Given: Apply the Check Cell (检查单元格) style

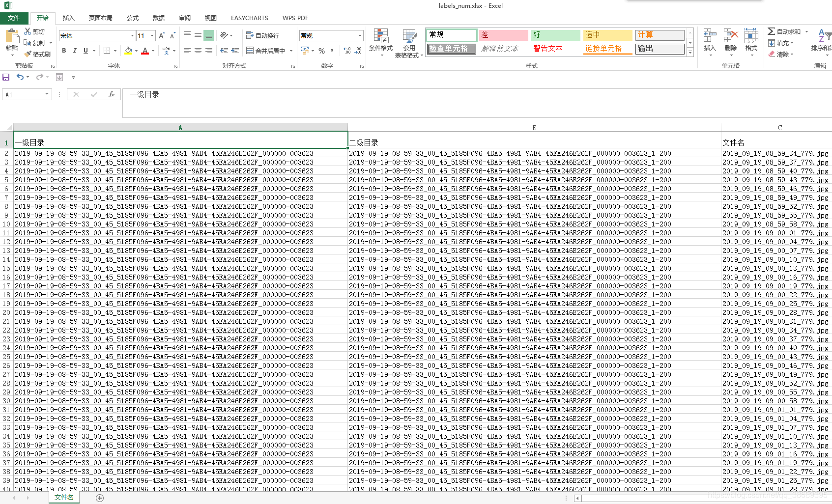Looking at the screenshot, I should (x=451, y=49).
